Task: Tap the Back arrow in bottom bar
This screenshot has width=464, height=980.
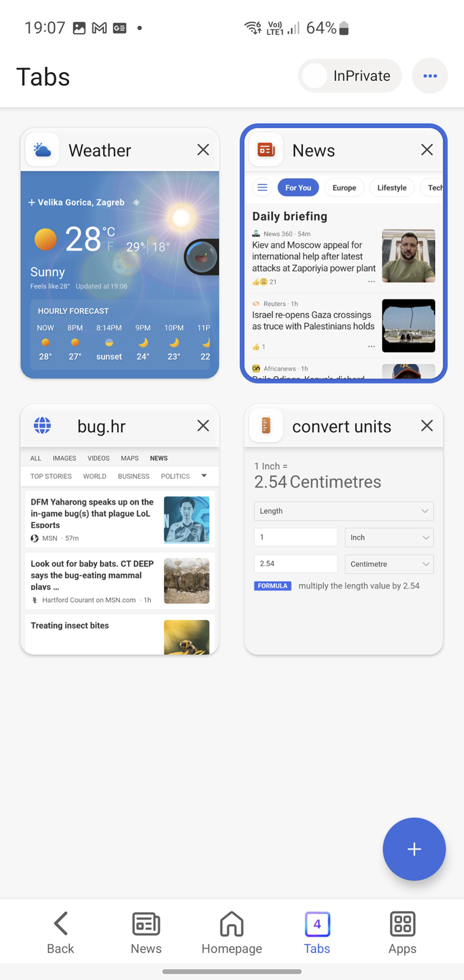Action: pos(60,932)
